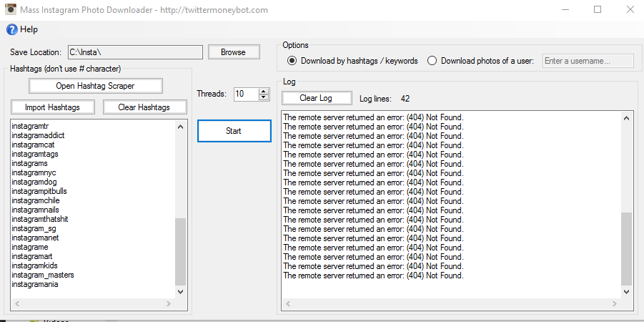Select the instagrame hashtag line
The height and width of the screenshot is (322, 644).
point(30,247)
